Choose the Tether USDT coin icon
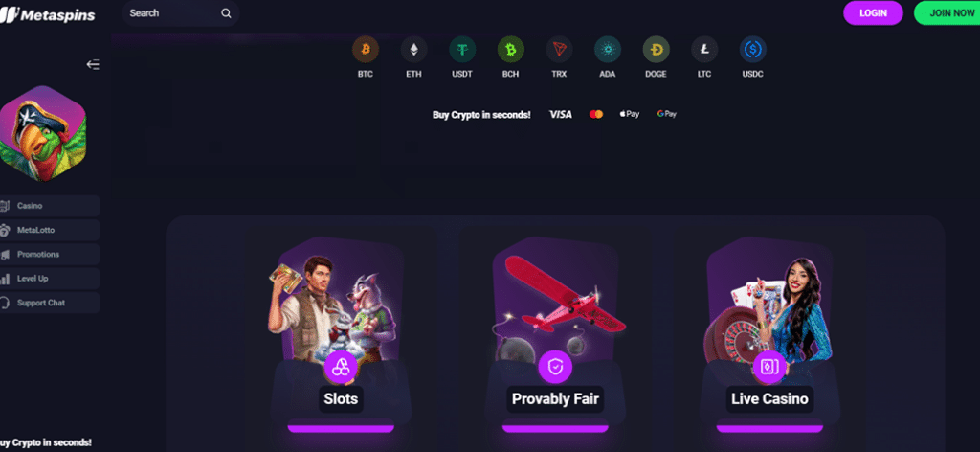 (x=462, y=50)
